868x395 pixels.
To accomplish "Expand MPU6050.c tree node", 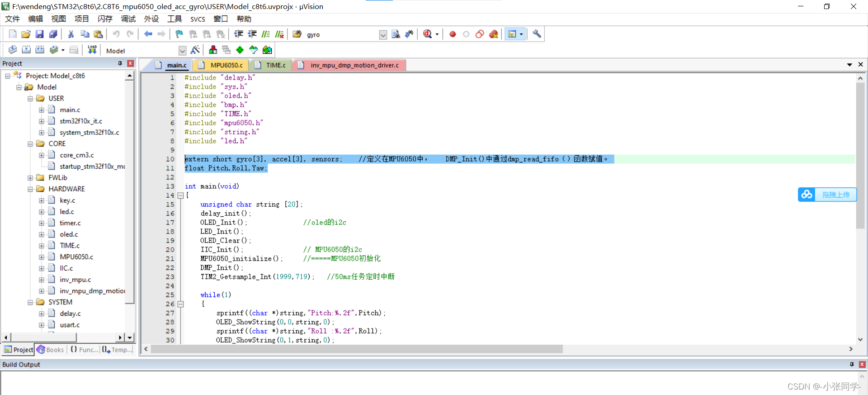I will (x=42, y=257).
